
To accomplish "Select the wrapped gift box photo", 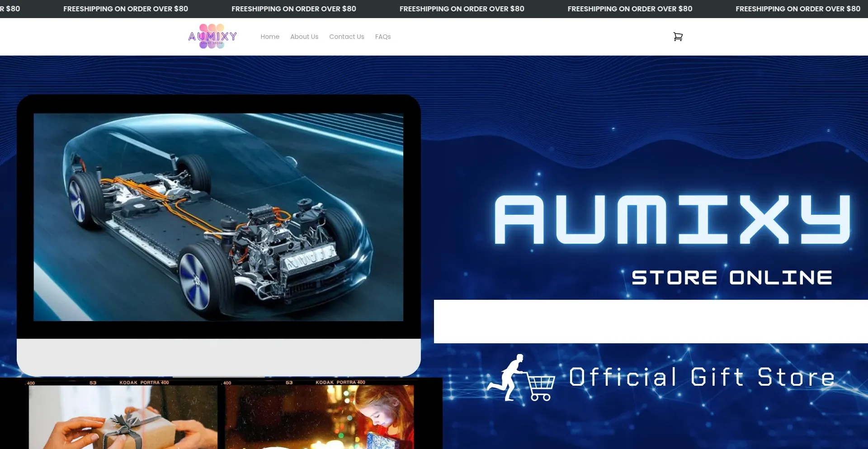I will (123, 418).
